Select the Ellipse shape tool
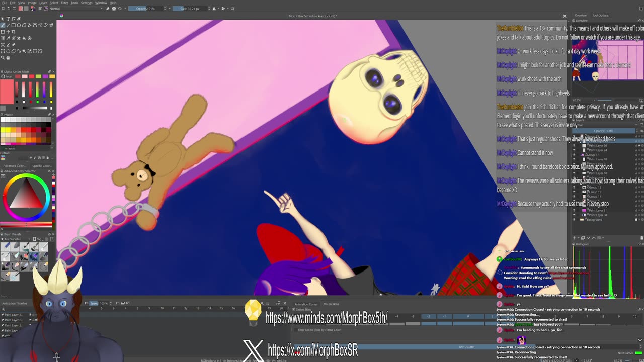Screen dimensions: 644x362 point(19,25)
